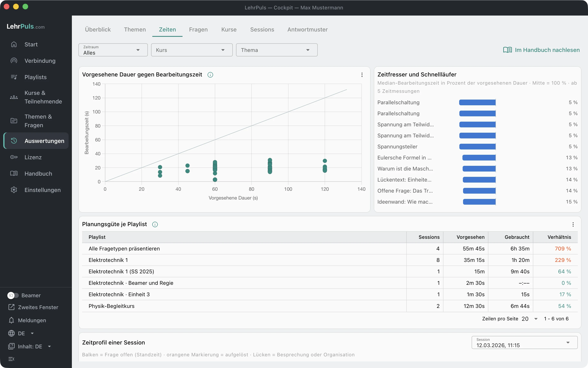Toggle the Beamer switch
This screenshot has height=368, width=588.
13,295
